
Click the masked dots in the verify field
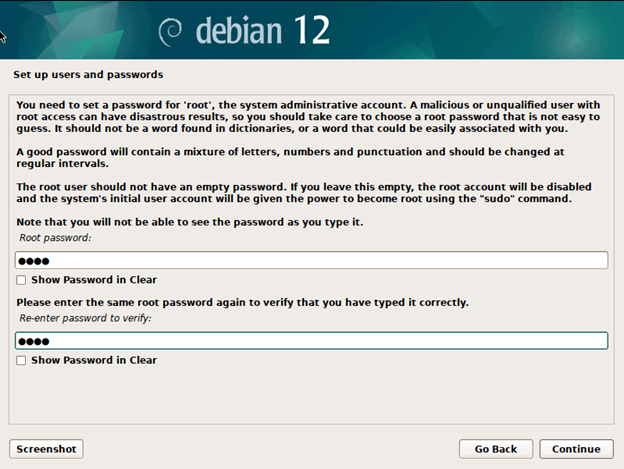click(x=35, y=341)
